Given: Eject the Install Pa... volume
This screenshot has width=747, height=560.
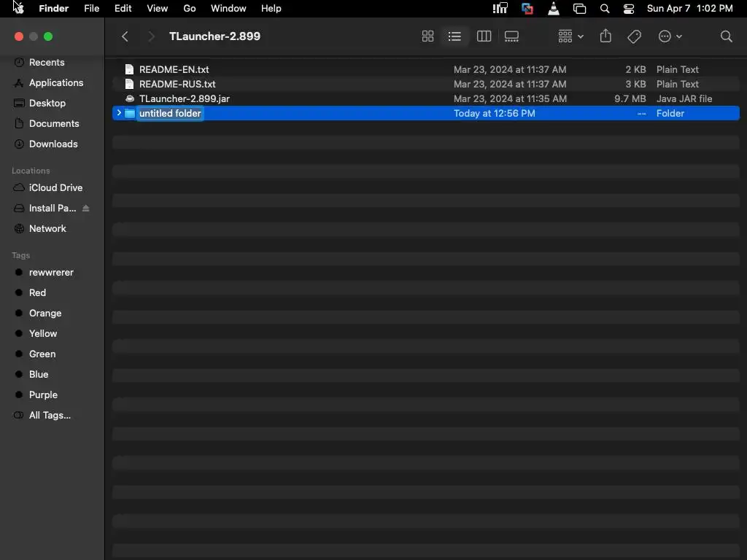Looking at the screenshot, I should [x=86, y=208].
